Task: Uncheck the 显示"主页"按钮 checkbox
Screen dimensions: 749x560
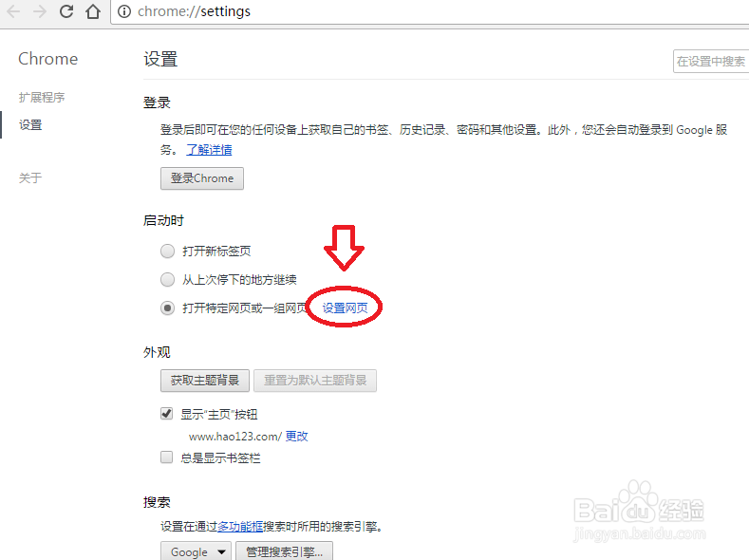Action: [x=166, y=414]
